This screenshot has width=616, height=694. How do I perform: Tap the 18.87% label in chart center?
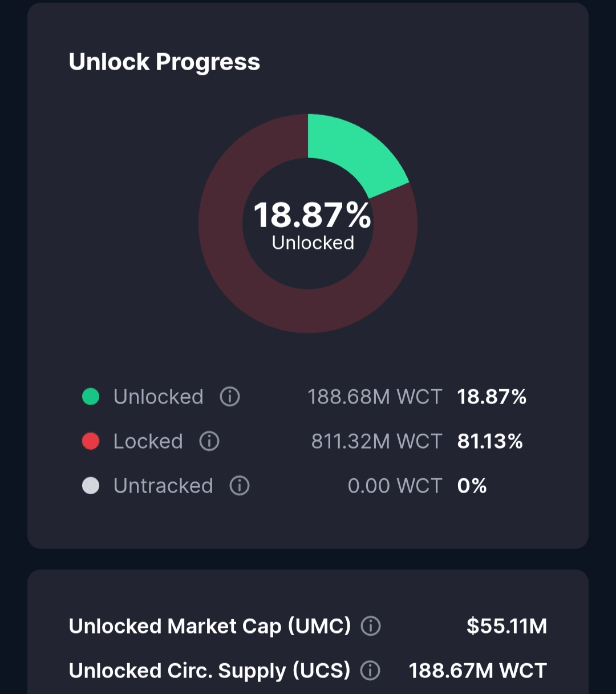[312, 215]
